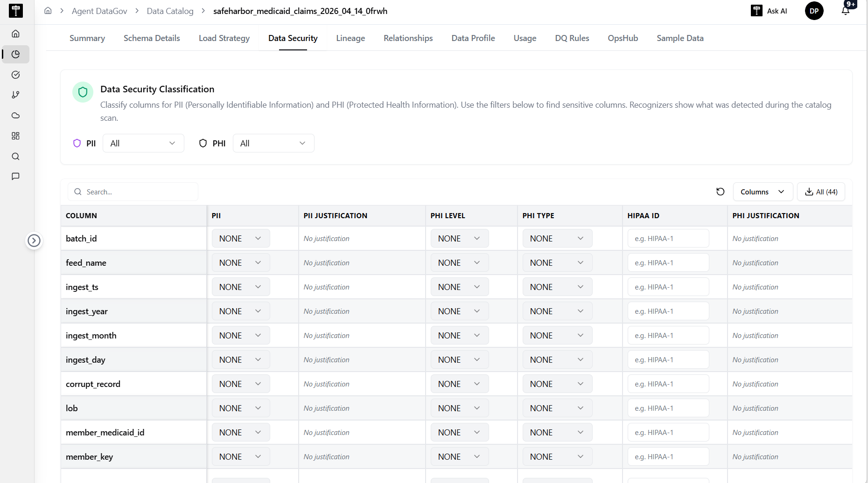Viewport: 868px width, 483px height.
Task: Click HIPAA ID field for member_key
Action: (668, 456)
